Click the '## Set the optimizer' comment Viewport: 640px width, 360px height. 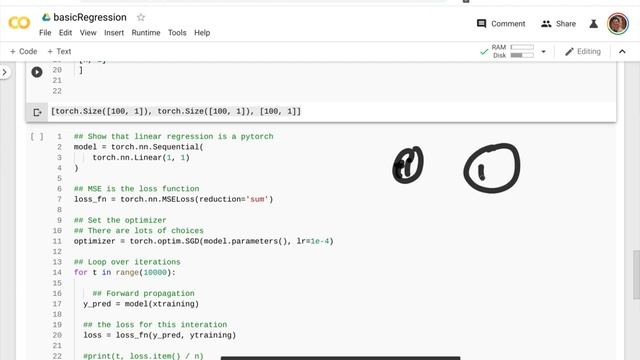(120, 220)
